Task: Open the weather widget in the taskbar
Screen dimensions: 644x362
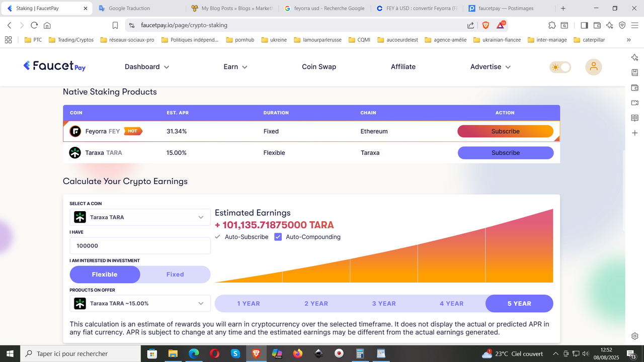Action: pyautogui.click(x=513, y=353)
